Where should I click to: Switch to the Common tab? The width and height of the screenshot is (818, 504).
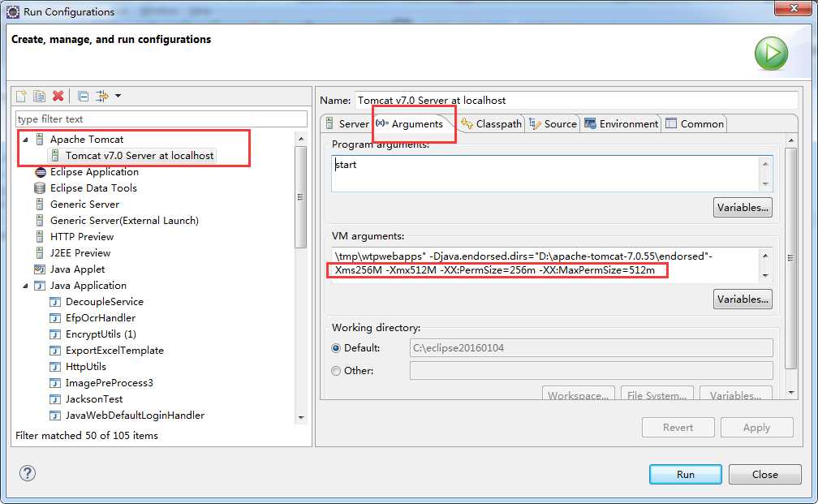click(x=695, y=123)
